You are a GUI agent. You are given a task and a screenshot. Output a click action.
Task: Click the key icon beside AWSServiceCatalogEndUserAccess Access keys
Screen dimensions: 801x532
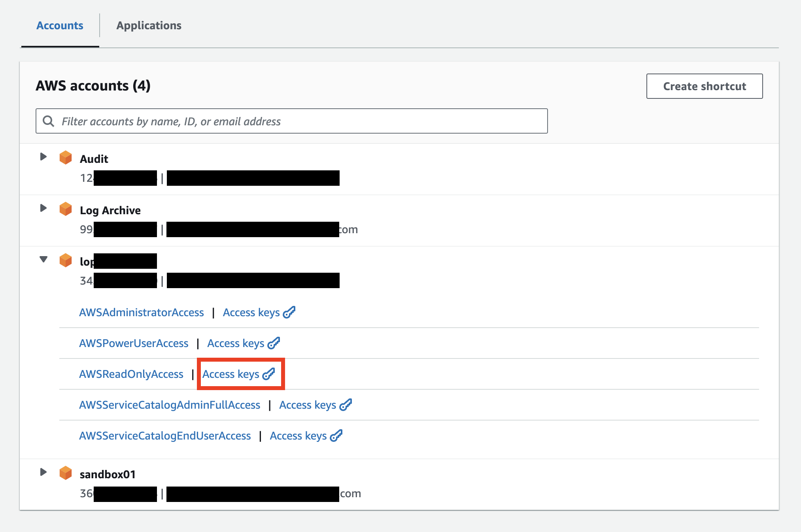(336, 435)
